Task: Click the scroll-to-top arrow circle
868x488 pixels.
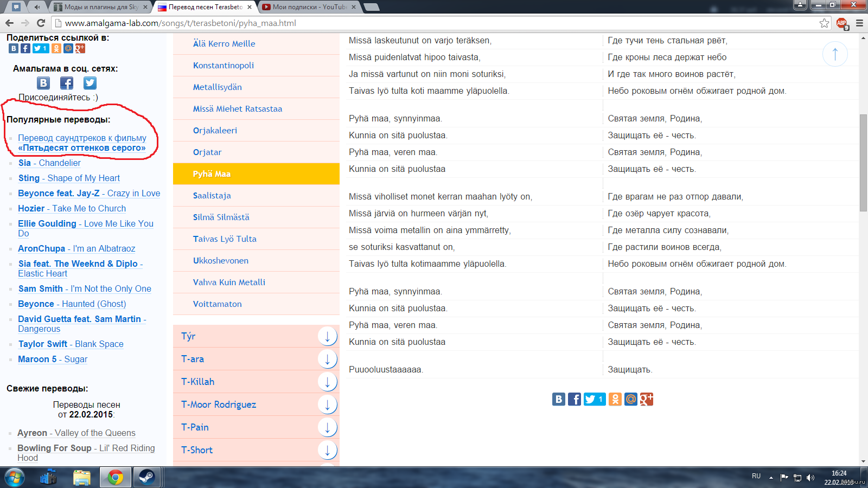Action: (835, 54)
